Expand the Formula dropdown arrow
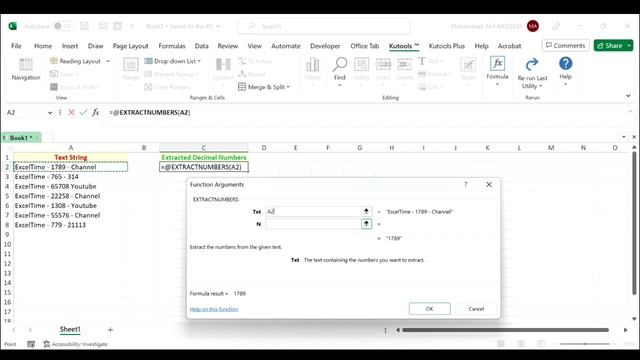 pyautogui.click(x=497, y=84)
